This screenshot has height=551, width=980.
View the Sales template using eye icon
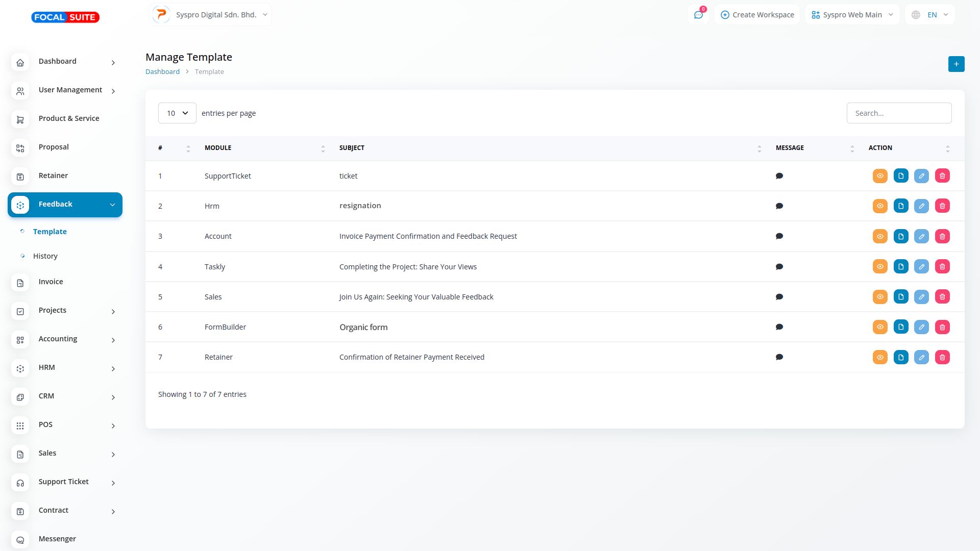(880, 297)
